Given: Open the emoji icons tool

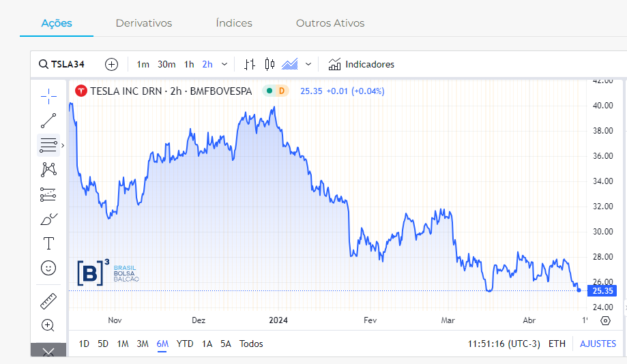Looking at the screenshot, I should (x=48, y=268).
